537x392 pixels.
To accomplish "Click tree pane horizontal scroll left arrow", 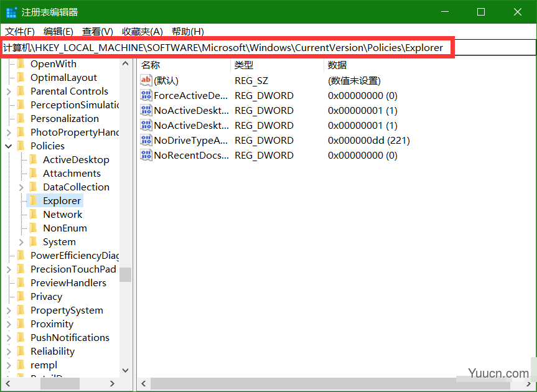I will [8, 384].
